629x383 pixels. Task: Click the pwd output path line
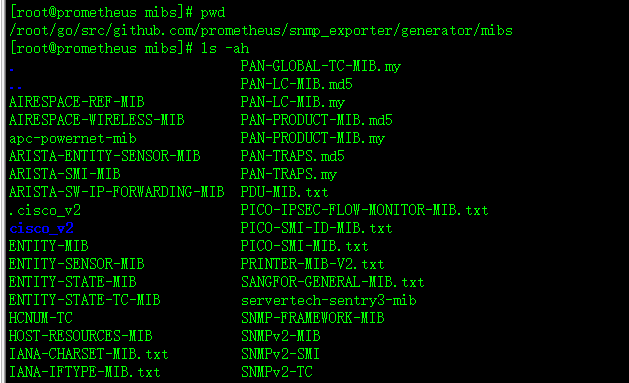pyautogui.click(x=261, y=30)
